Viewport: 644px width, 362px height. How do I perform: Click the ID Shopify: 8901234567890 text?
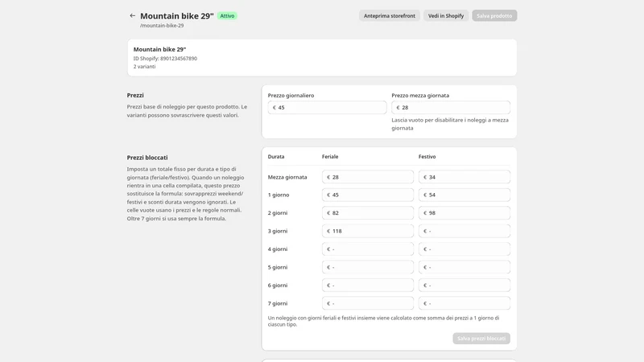click(x=165, y=58)
